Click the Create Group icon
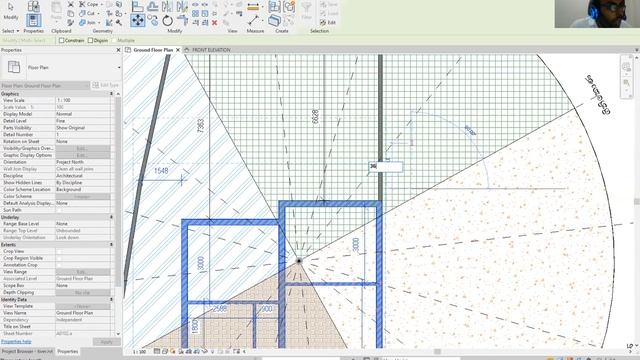640x360 pixels. pos(289,6)
